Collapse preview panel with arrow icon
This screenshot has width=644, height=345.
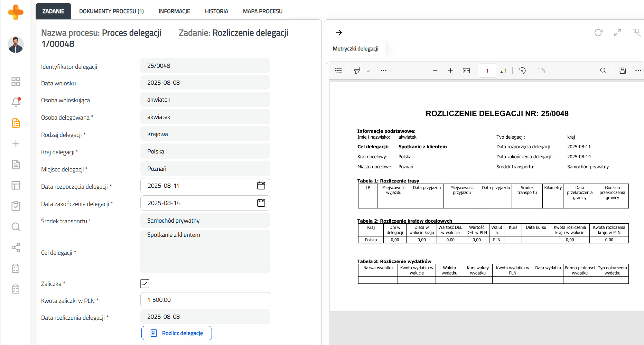click(339, 32)
